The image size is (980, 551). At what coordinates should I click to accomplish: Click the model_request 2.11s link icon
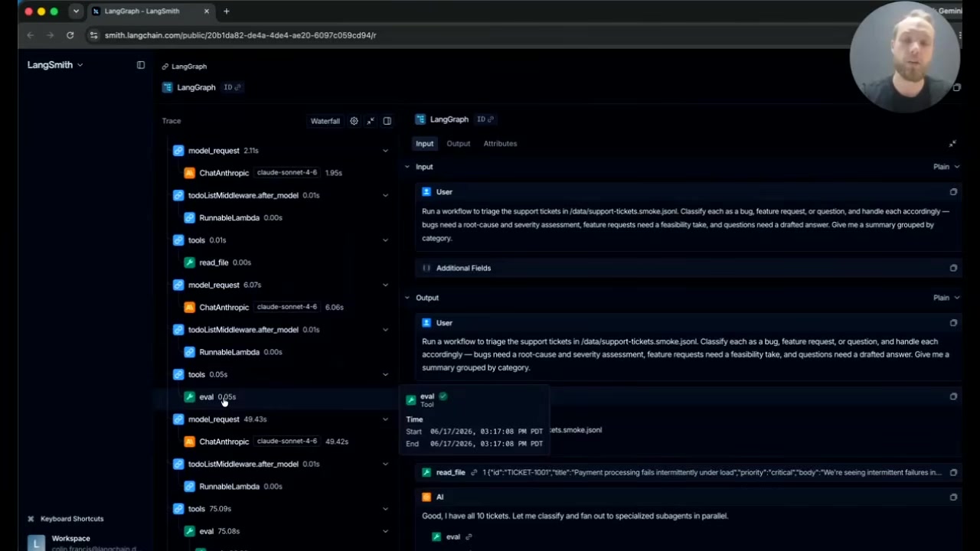178,151
